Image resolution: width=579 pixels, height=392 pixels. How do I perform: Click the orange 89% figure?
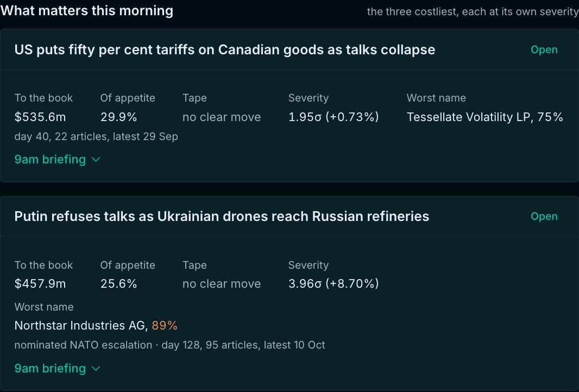(x=165, y=326)
